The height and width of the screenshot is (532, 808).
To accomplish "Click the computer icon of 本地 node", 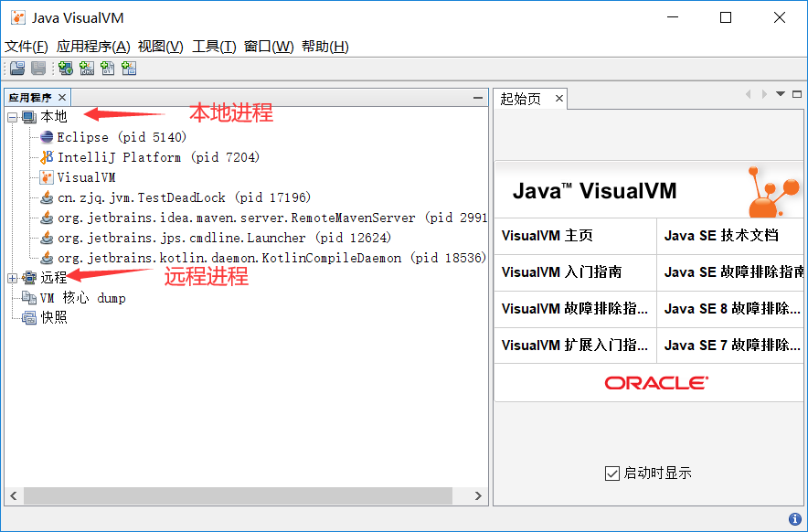I will 29,117.
